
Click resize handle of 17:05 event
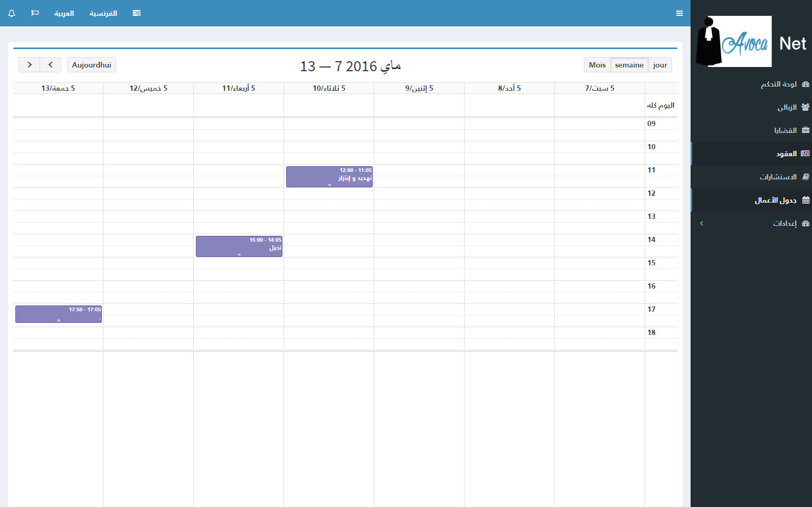(59, 321)
